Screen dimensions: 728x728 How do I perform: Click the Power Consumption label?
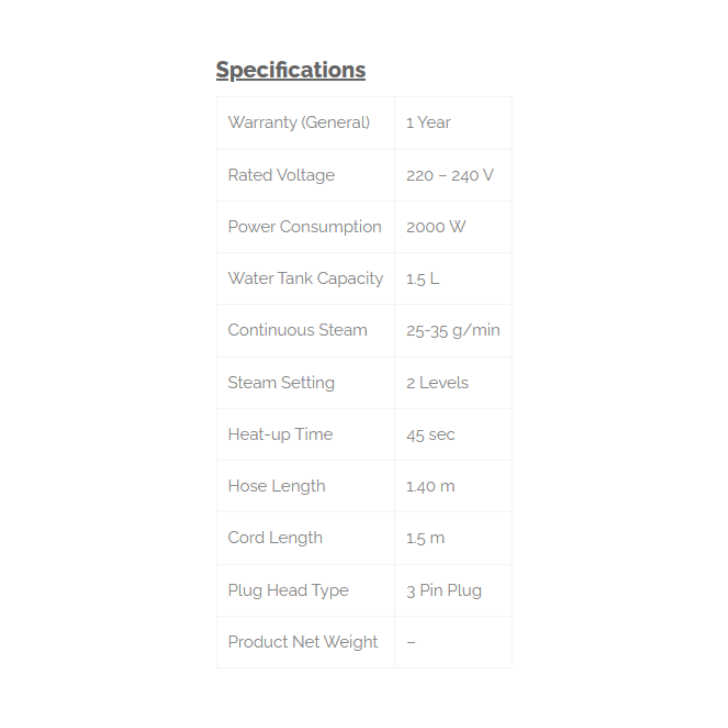(x=305, y=227)
